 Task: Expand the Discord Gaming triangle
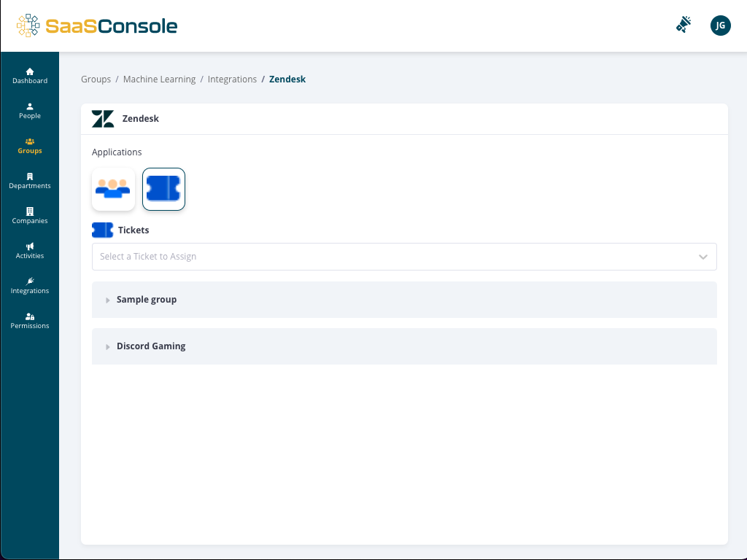click(108, 346)
